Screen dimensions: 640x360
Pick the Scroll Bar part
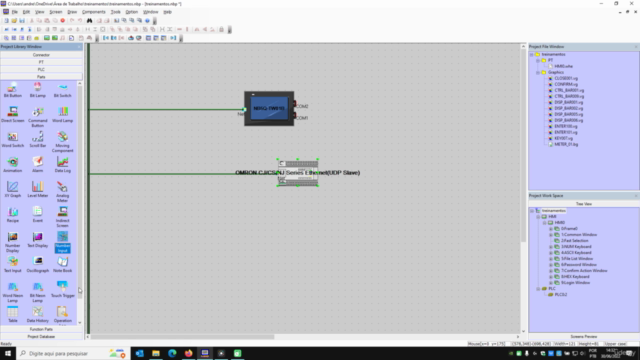pos(38,140)
